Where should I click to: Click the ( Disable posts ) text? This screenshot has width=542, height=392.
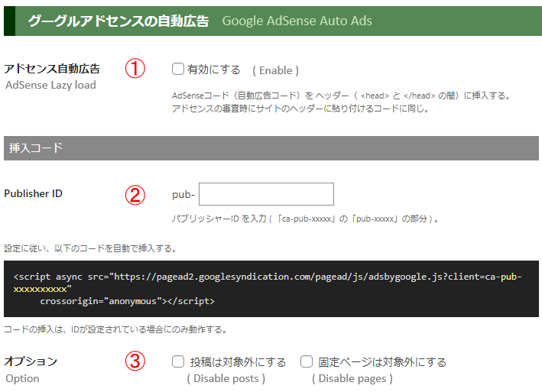pyautogui.click(x=226, y=378)
